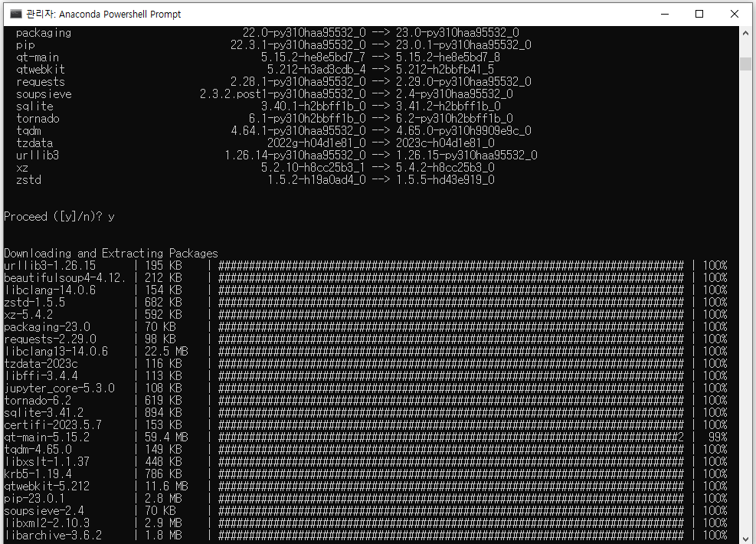The image size is (756, 544).
Task: Click the 'xz' package name in upgrade list
Action: [x=22, y=168]
